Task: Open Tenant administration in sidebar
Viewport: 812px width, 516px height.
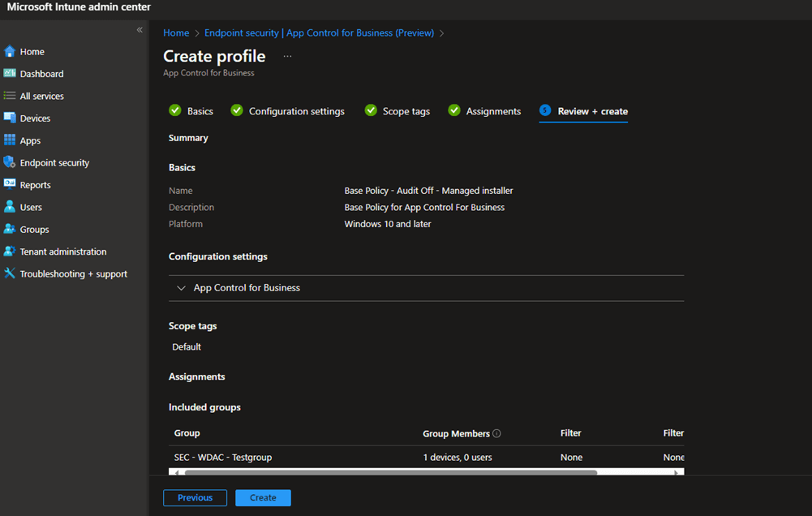Action: click(x=63, y=252)
